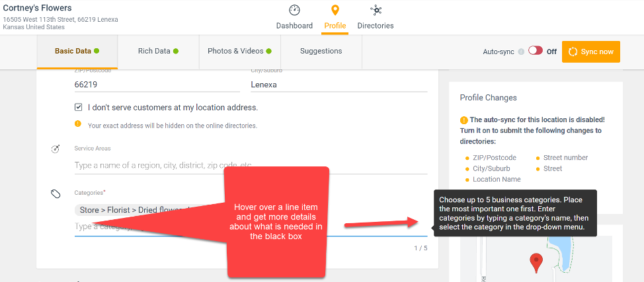The height and width of the screenshot is (282, 644).
Task: Click the orange address-hidden info icon
Action: pyautogui.click(x=78, y=124)
